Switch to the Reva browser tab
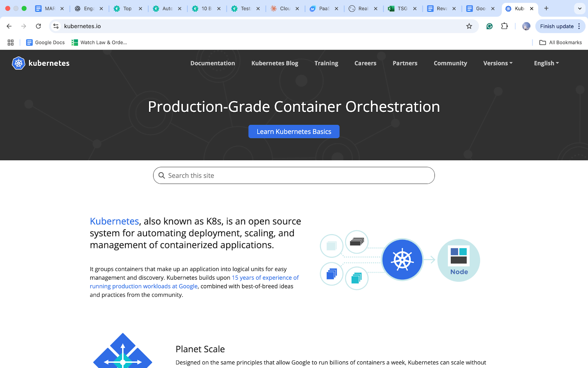Image resolution: width=588 pixels, height=368 pixels. pyautogui.click(x=442, y=8)
